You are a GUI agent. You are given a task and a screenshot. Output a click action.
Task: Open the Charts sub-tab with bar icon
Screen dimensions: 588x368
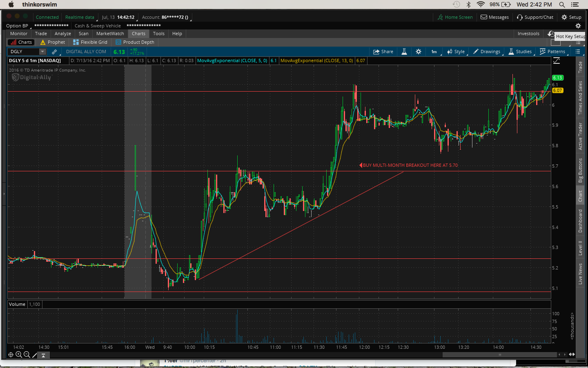pyautogui.click(x=21, y=42)
